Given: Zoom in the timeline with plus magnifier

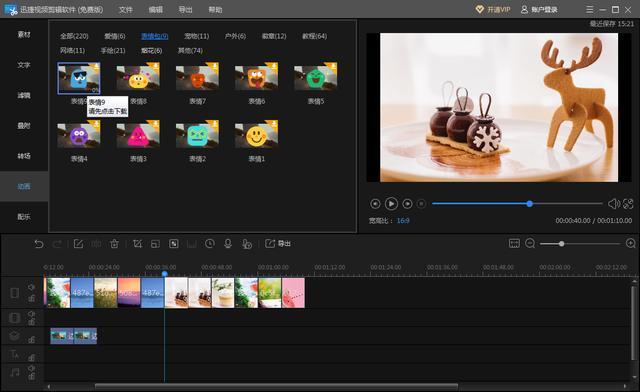Looking at the screenshot, I should [631, 243].
